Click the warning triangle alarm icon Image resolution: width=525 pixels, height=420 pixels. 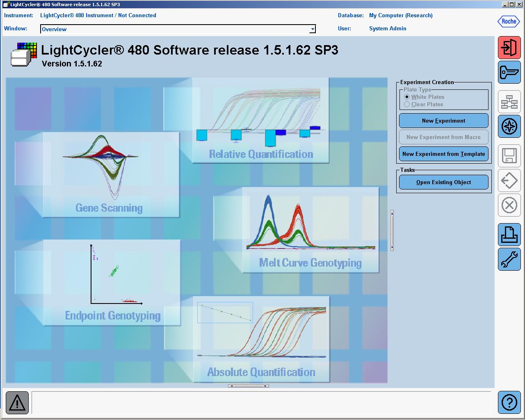17,402
